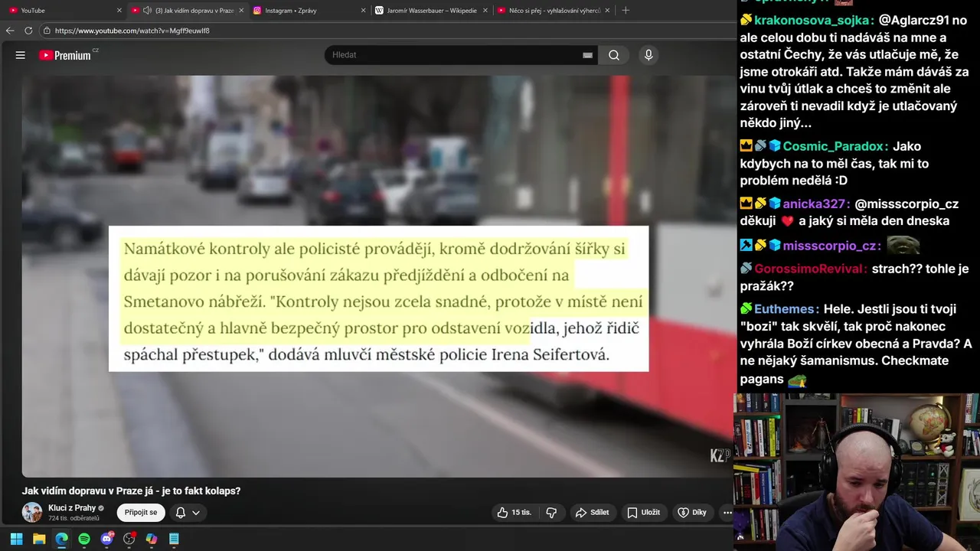980x551 pixels.
Task: Click the search magnifier button
Action: 614,55
